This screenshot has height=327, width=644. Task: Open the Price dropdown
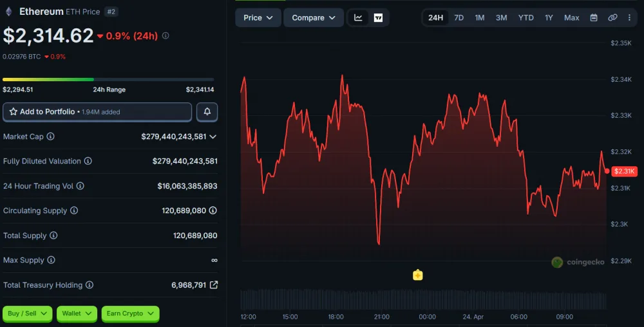tap(258, 17)
